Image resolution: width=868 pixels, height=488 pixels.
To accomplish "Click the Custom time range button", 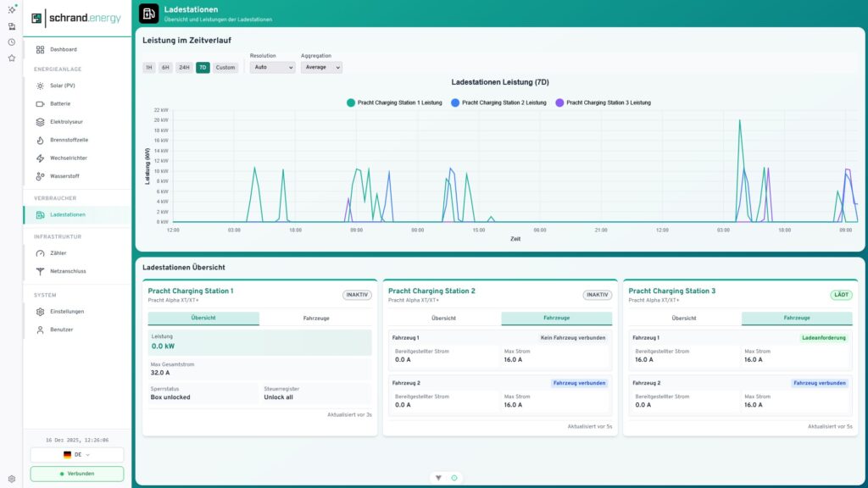I will [225, 67].
